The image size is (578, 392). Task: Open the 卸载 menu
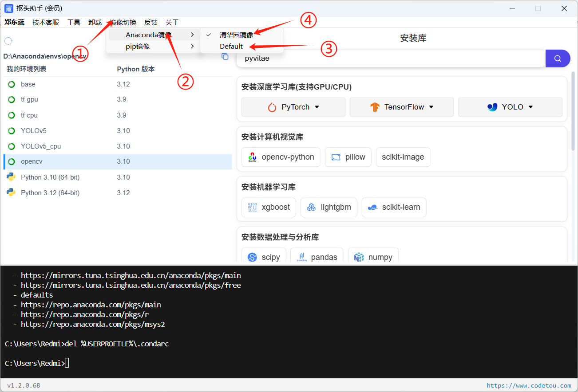point(95,22)
